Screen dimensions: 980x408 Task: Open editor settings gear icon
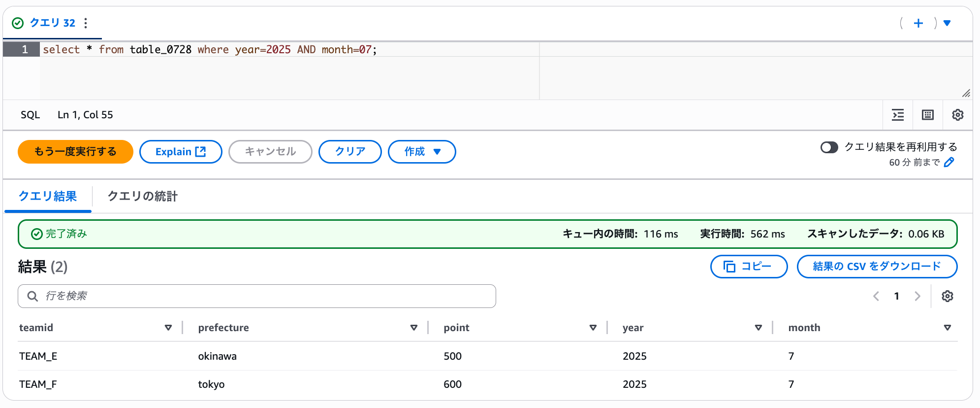957,115
